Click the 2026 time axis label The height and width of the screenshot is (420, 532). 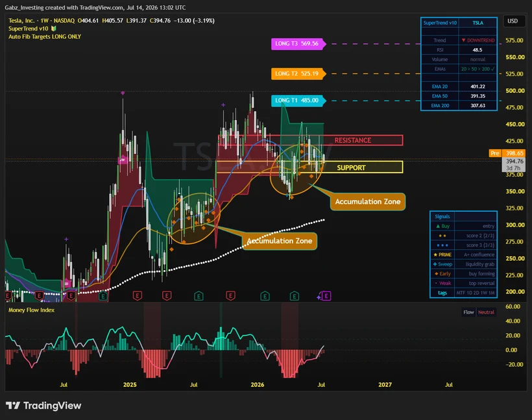tap(257, 385)
